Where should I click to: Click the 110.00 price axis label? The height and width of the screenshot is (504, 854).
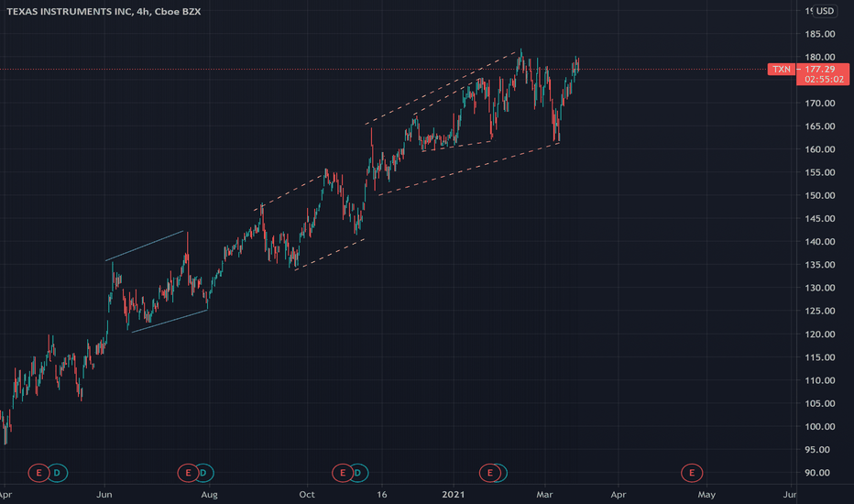coord(820,380)
